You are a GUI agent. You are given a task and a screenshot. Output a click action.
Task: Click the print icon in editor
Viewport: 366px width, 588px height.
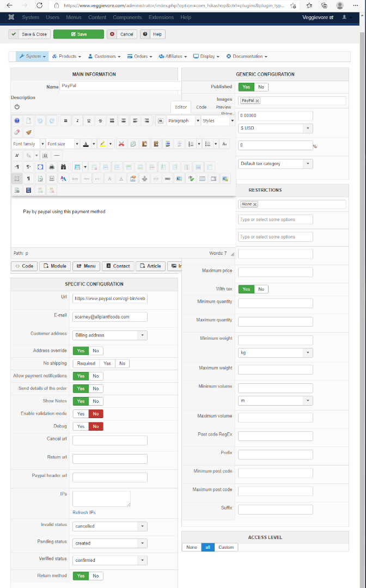coord(52,167)
